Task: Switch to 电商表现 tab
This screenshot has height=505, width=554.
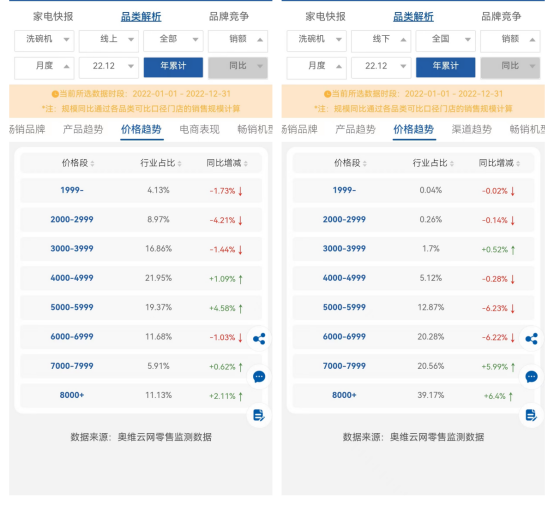Action: (200, 129)
